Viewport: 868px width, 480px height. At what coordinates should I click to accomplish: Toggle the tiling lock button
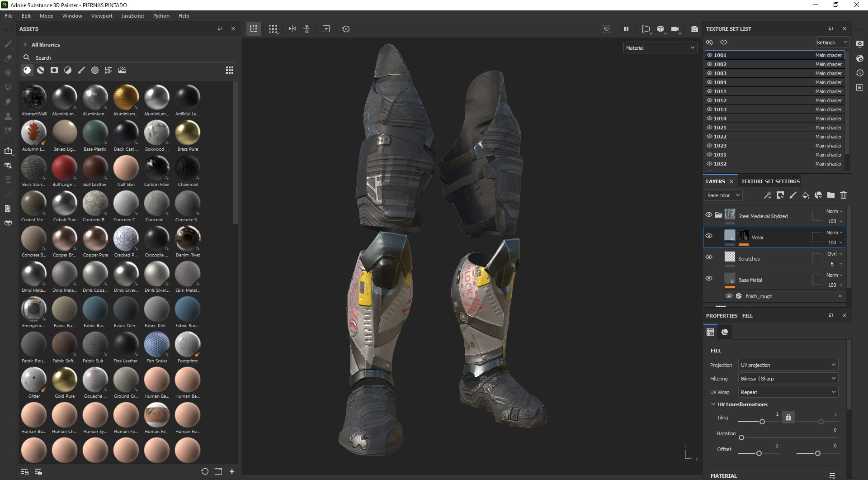point(788,417)
